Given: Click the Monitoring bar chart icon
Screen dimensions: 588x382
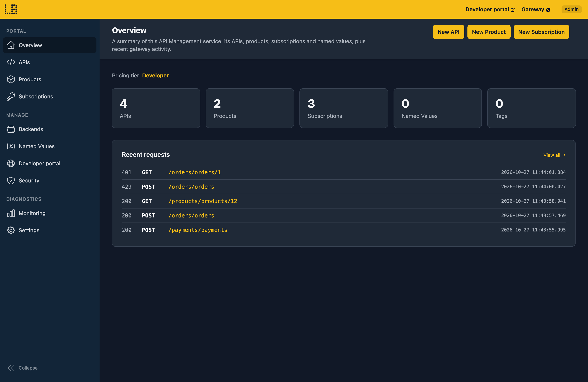Looking at the screenshot, I should point(11,213).
